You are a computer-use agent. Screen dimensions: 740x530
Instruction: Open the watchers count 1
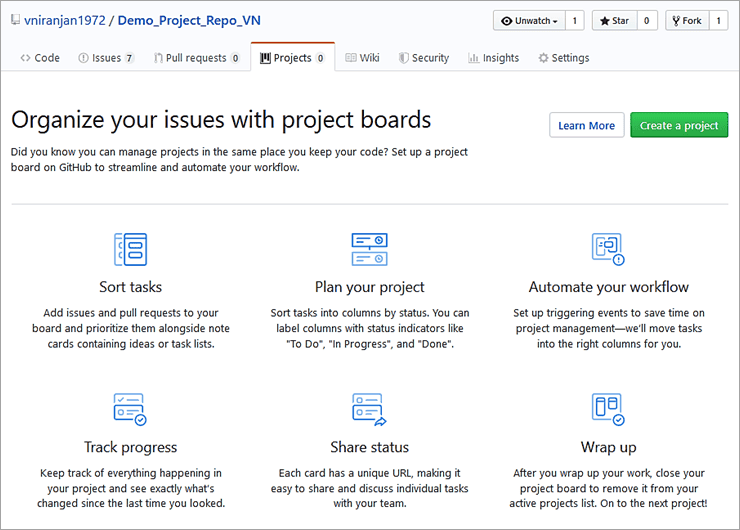coord(574,21)
